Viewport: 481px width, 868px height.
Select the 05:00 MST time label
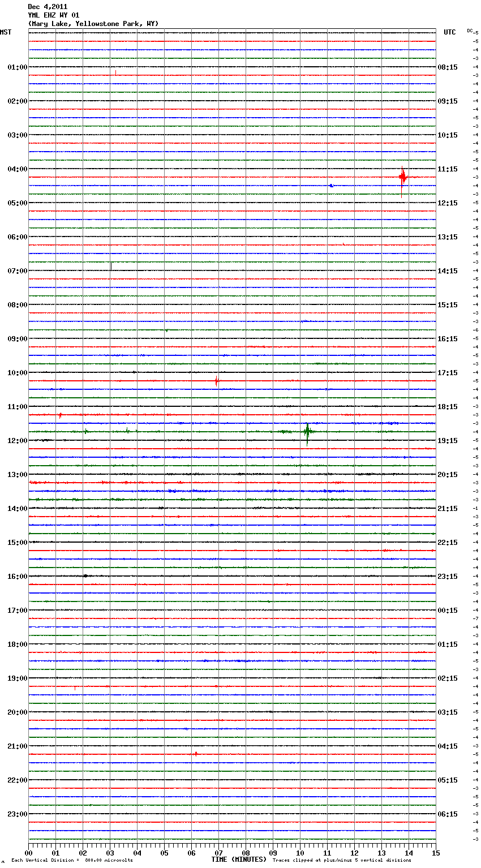[x=18, y=203]
